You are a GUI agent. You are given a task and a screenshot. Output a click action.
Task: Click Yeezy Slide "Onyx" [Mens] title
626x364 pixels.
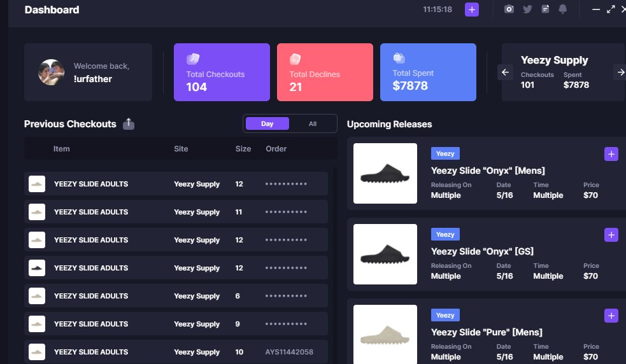[488, 171]
